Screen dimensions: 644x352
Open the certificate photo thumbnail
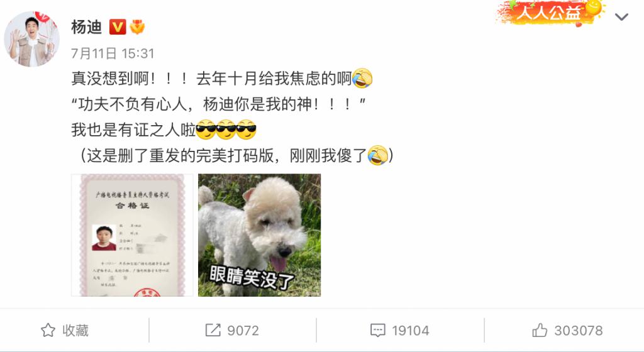132,235
